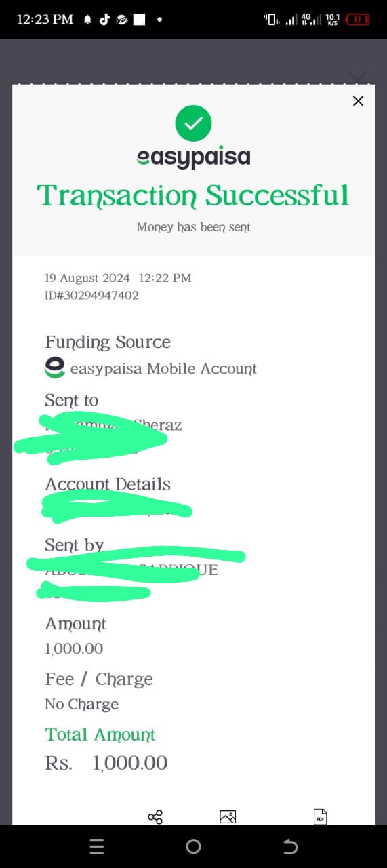Go back using the navigation bar arrow
Screen dimensions: 387x868
tap(290, 846)
